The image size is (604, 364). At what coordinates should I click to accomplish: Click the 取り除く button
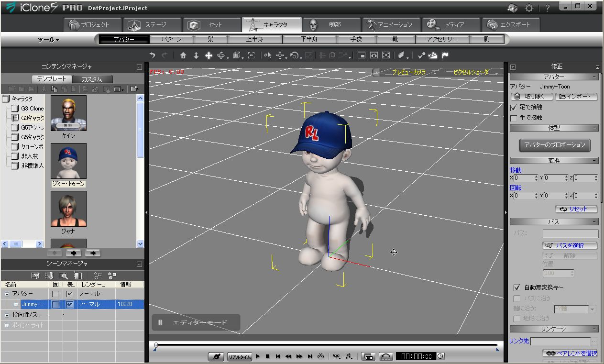coord(531,97)
